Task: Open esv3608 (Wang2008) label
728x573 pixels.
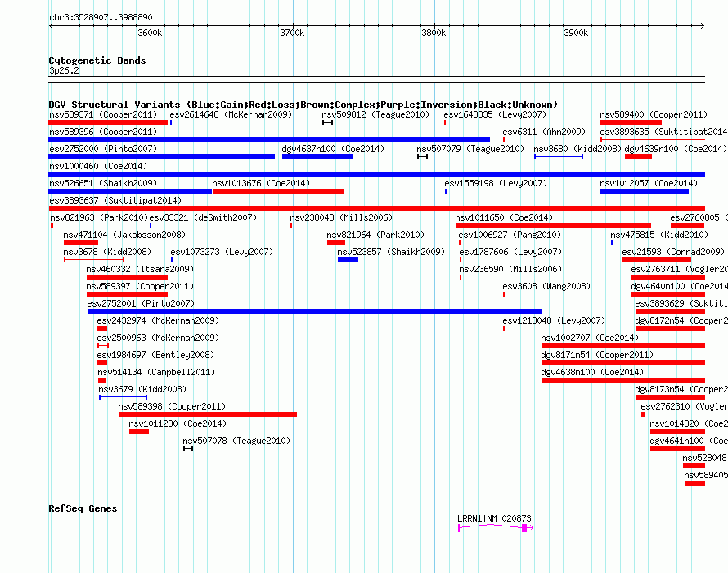Action: point(546,286)
